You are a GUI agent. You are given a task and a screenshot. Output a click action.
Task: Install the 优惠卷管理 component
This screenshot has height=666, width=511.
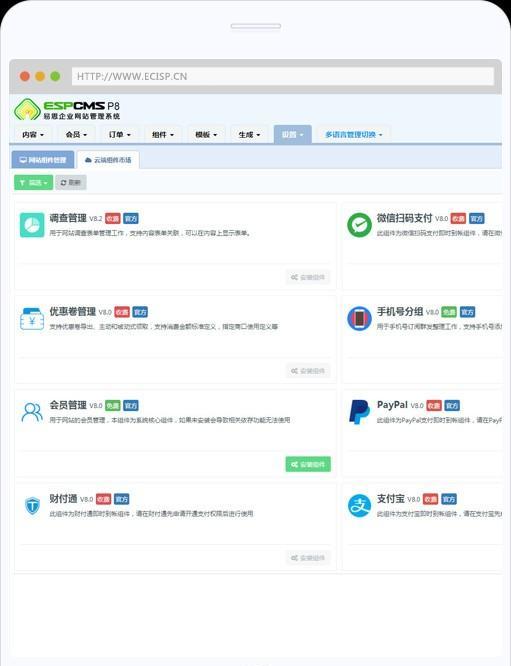pyautogui.click(x=308, y=371)
